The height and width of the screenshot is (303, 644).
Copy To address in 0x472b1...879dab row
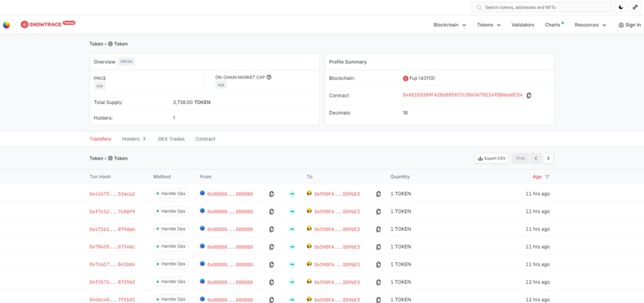coord(379,229)
